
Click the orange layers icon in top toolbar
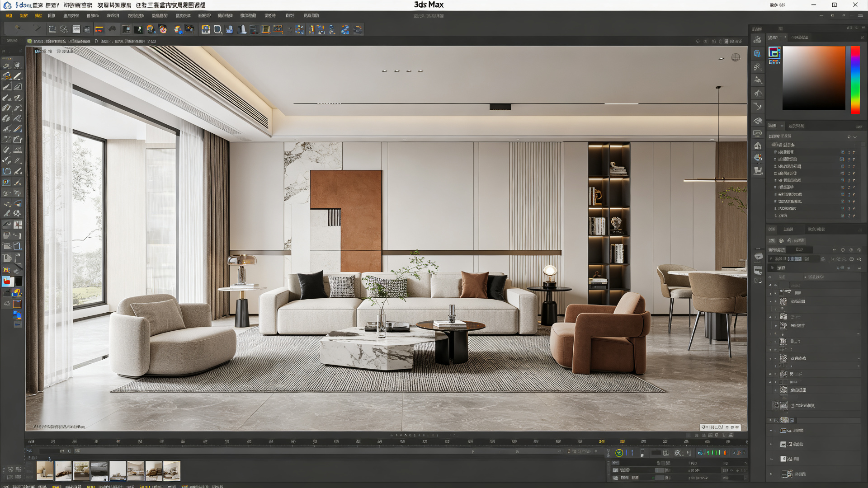point(99,29)
